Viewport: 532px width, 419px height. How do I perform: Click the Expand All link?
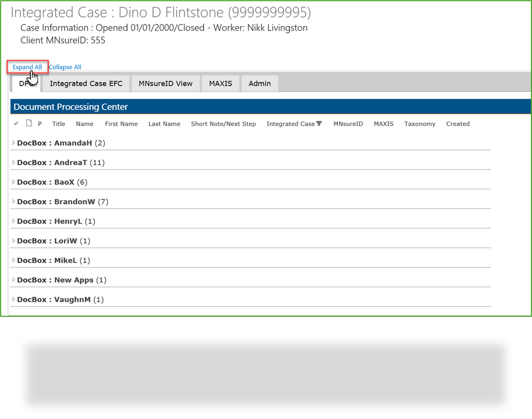pyautogui.click(x=27, y=67)
